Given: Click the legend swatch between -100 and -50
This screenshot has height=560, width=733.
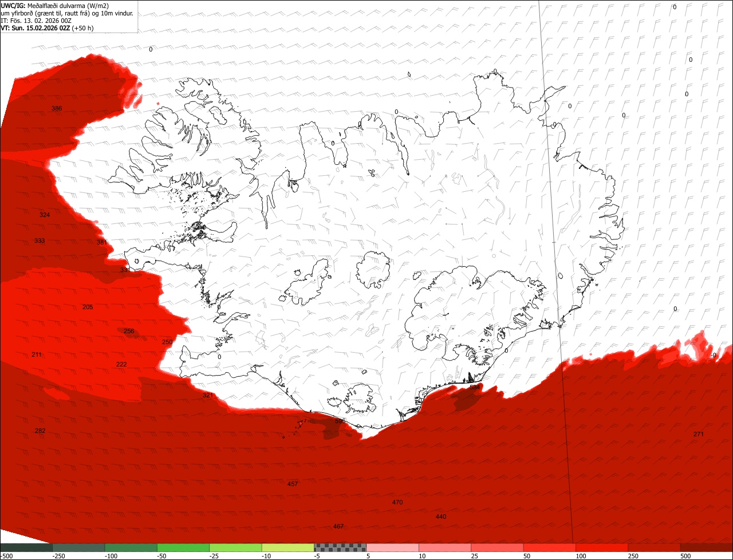Looking at the screenshot, I should point(131,547).
